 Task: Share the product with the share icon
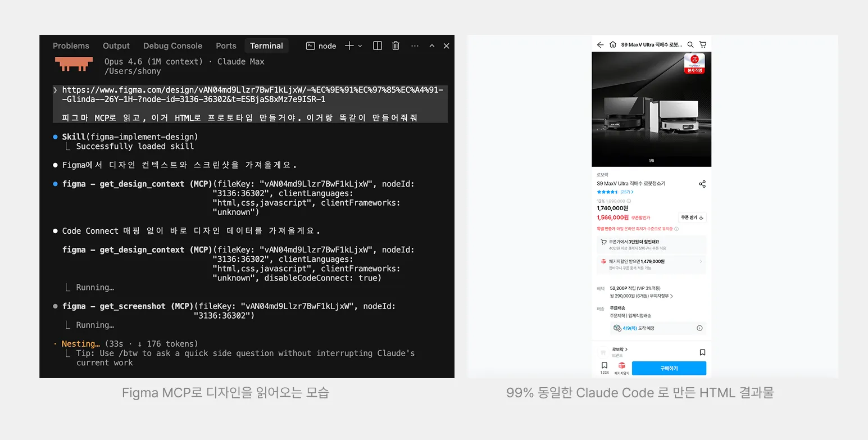[702, 184]
